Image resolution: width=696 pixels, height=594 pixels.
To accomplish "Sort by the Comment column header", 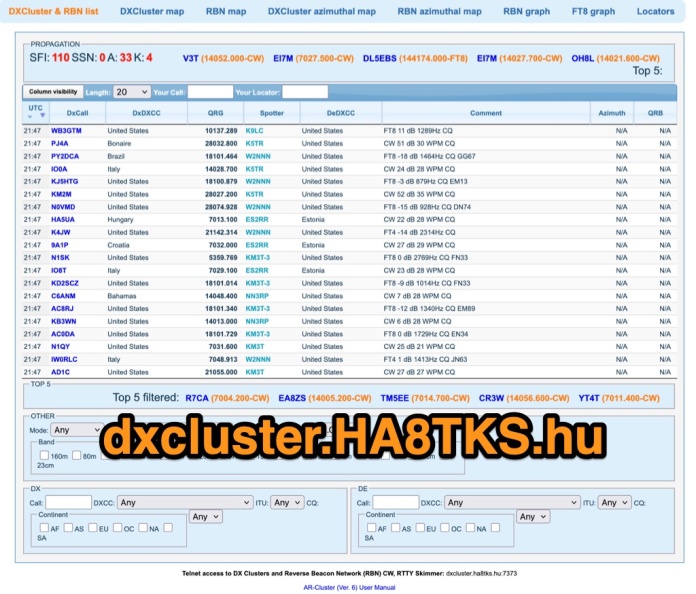I will point(486,113).
